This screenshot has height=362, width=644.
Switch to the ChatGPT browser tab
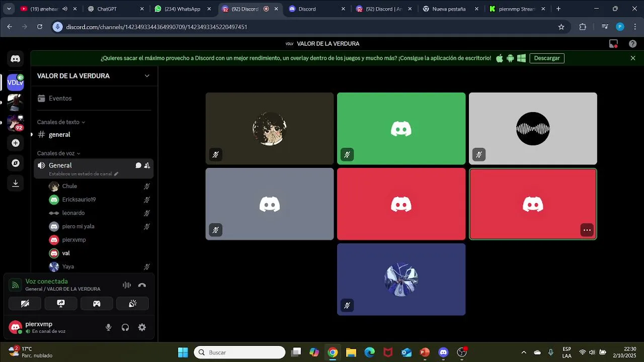[x=115, y=9]
